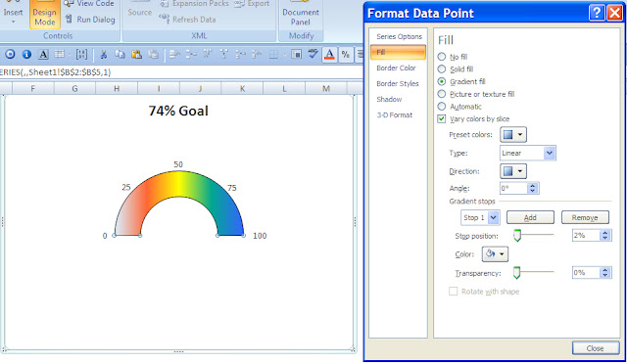Click the Angle input field
The width and height of the screenshot is (627, 364).
click(513, 188)
